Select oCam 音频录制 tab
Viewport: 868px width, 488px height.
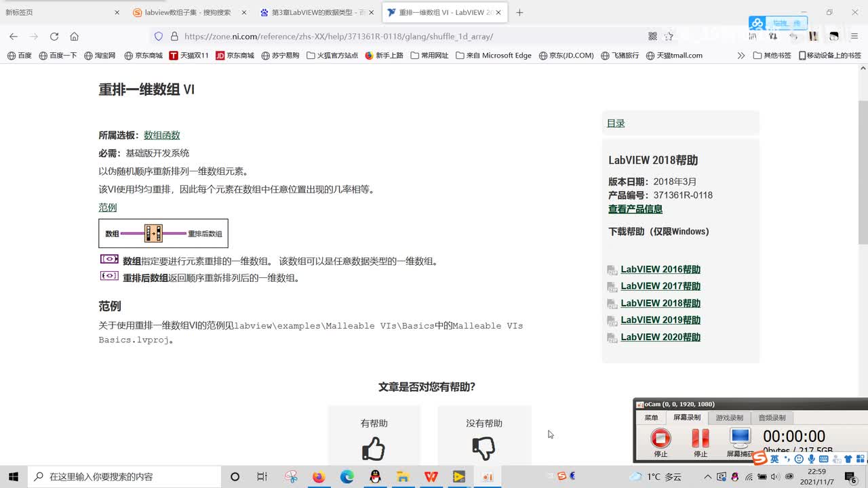point(772,418)
